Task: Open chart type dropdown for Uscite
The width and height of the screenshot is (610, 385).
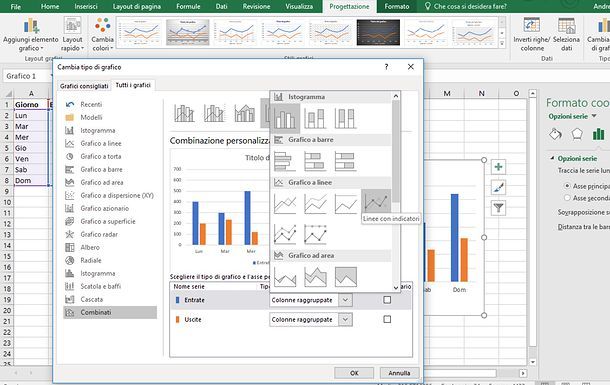Action: click(x=345, y=320)
